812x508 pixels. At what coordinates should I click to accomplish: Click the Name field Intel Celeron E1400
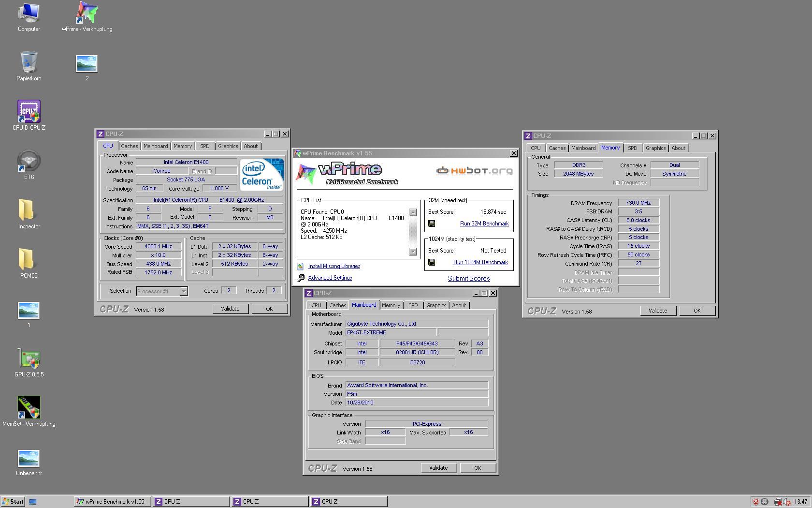coord(186,162)
